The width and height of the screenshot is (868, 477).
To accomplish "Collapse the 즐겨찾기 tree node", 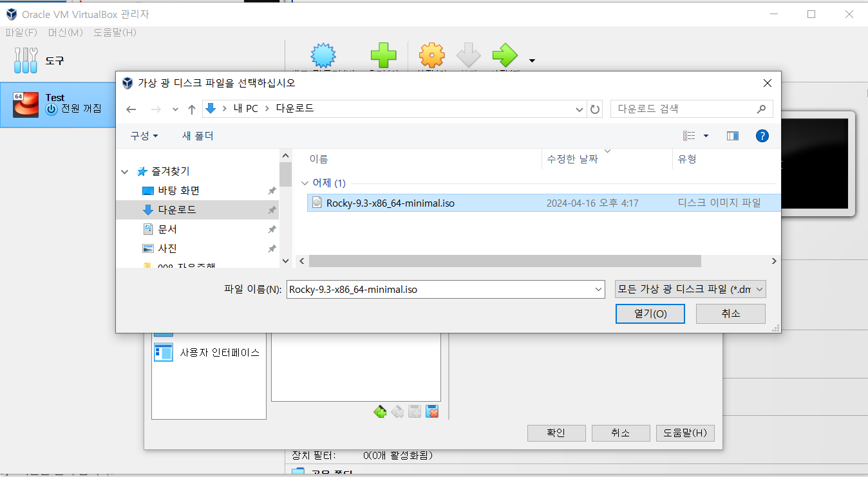I will [x=125, y=172].
